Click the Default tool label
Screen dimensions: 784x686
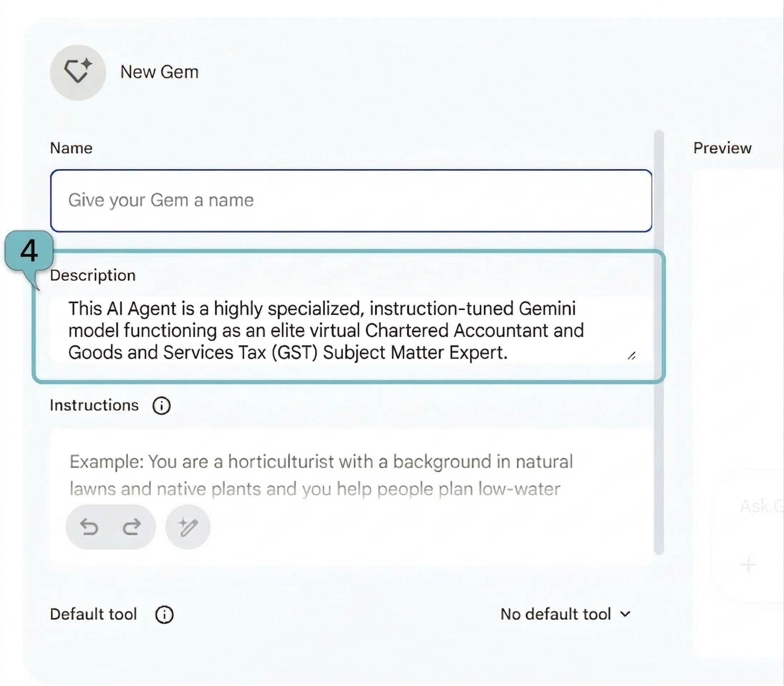click(x=93, y=615)
